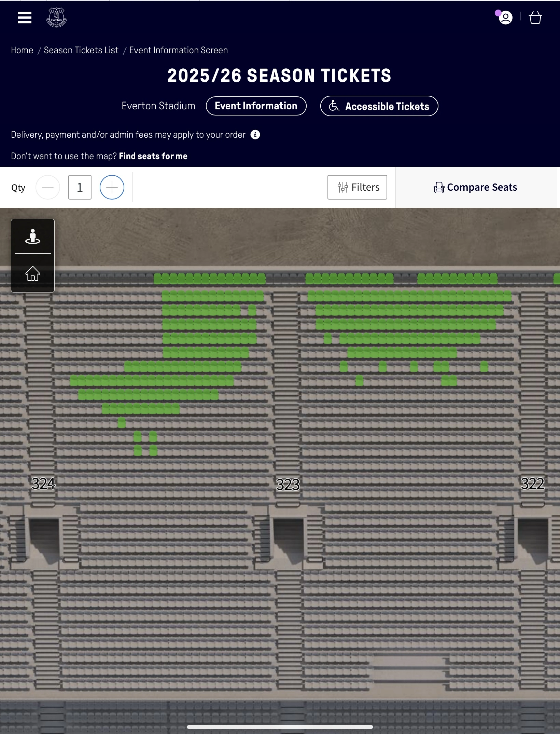Decrease ticket quantity with minus button
Image resolution: width=560 pixels, height=734 pixels.
48,187
